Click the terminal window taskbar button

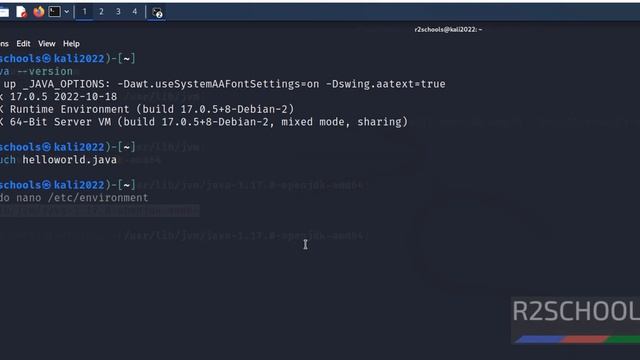[x=157, y=12]
